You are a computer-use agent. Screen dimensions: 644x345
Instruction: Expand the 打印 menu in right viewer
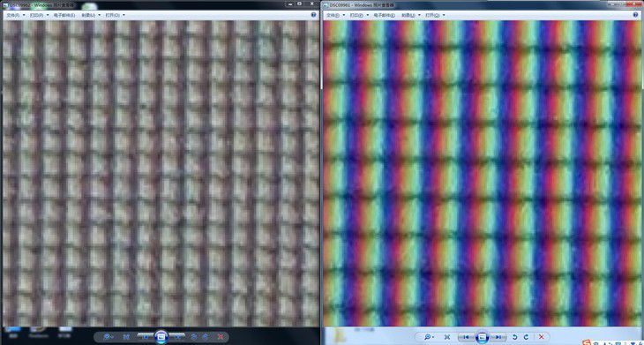pyautogui.click(x=359, y=15)
